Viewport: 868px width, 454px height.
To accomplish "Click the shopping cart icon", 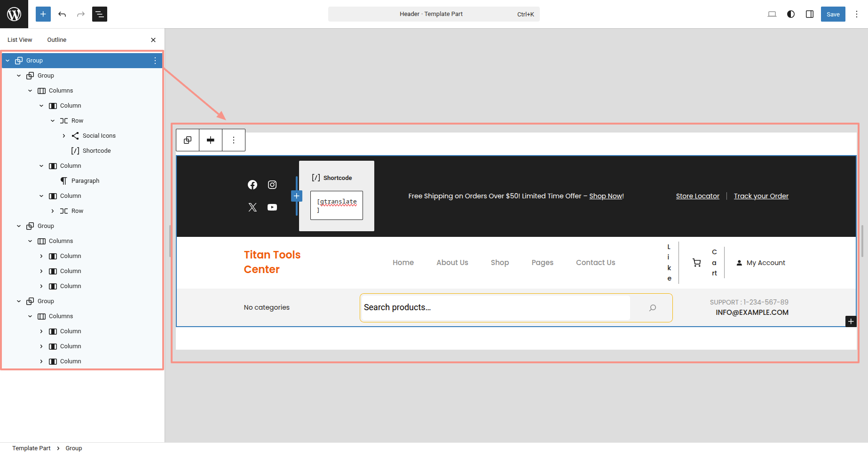I will [x=697, y=263].
